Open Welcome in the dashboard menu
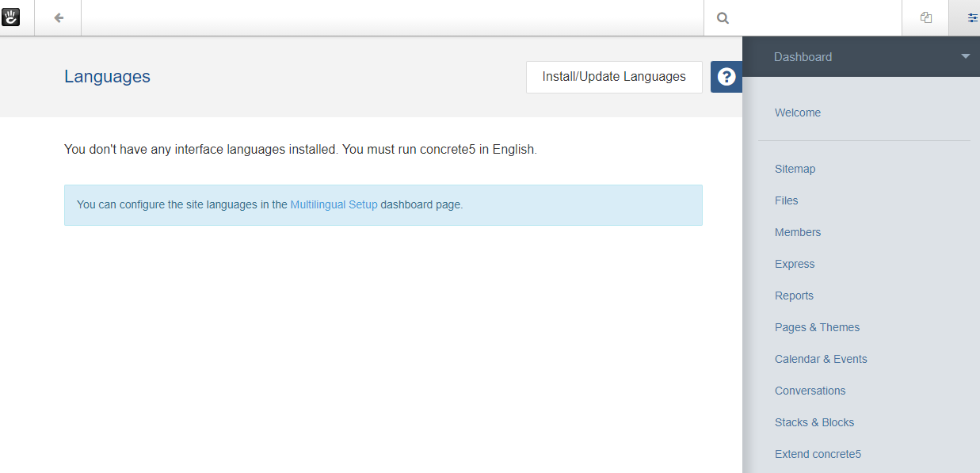The height and width of the screenshot is (473, 980). tap(798, 113)
